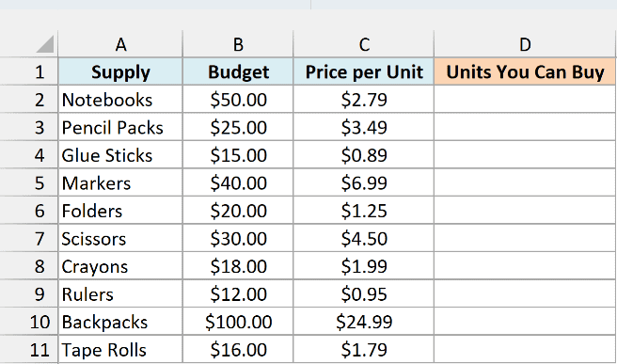617x364 pixels.
Task: Select column A header
Action: point(120,44)
